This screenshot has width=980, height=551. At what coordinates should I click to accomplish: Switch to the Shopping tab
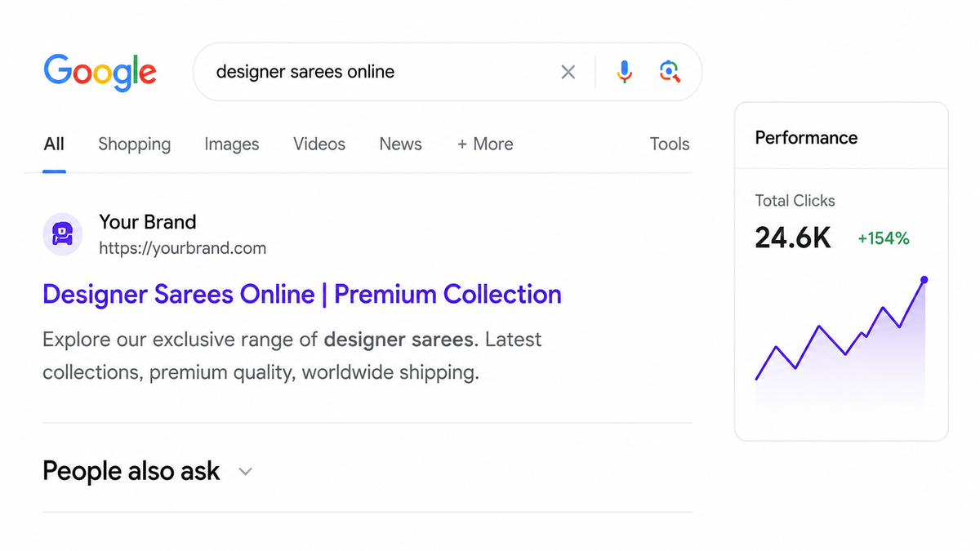tap(135, 144)
